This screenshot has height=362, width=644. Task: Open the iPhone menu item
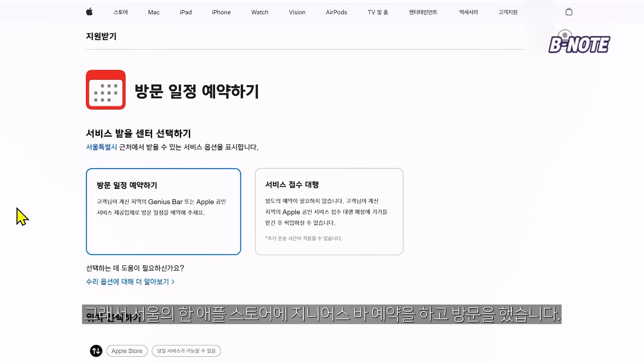(x=221, y=12)
